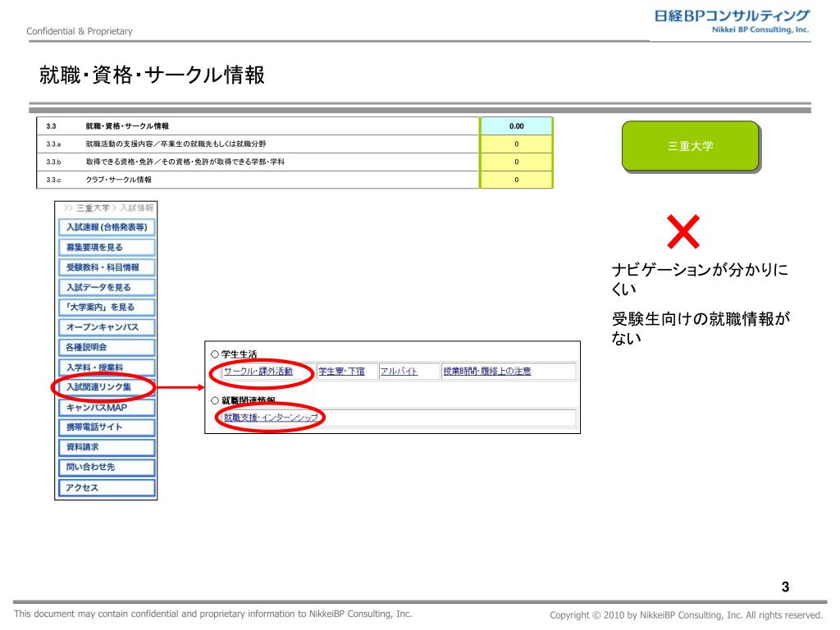Select 受験教科・科目情報 in the sidebar
The image size is (840, 630).
click(107, 267)
